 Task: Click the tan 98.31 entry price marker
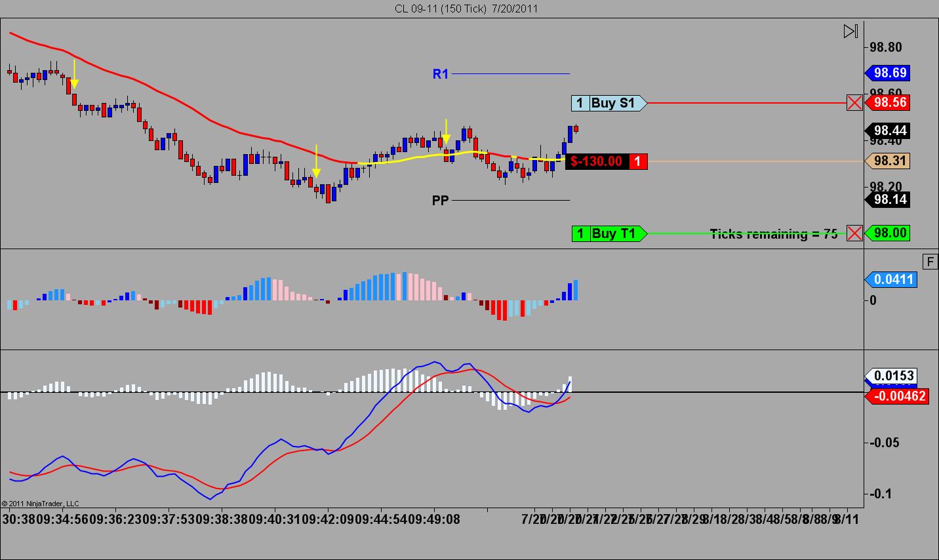[887, 161]
